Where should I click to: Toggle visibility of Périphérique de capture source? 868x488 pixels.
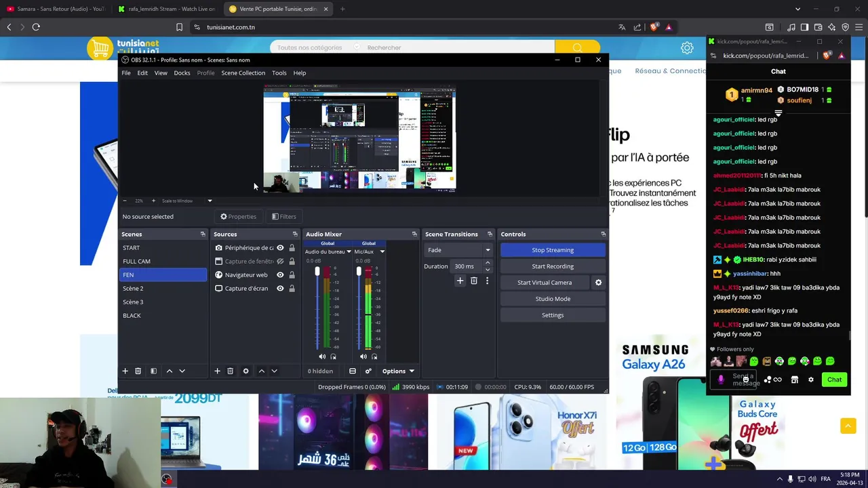pos(280,247)
